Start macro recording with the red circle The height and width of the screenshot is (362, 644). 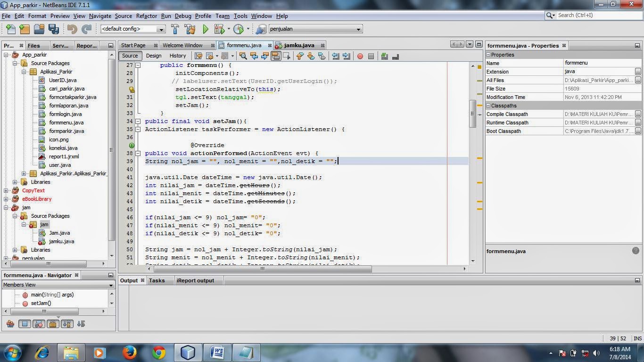(361, 56)
